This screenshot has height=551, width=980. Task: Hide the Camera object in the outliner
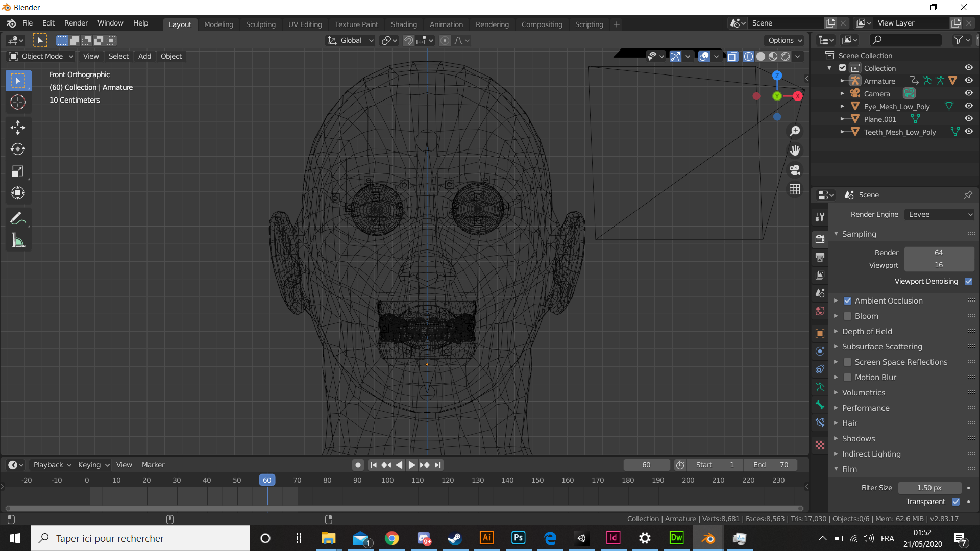tap(968, 93)
